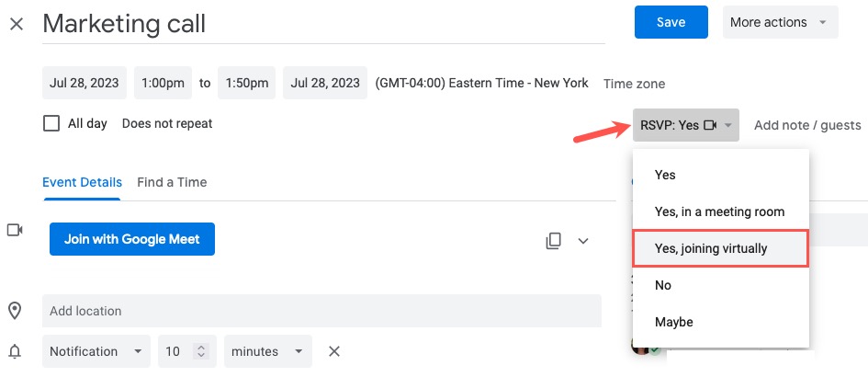Click the video camera icon beside the Meet button
Screen dimensions: 868x377
click(x=15, y=230)
